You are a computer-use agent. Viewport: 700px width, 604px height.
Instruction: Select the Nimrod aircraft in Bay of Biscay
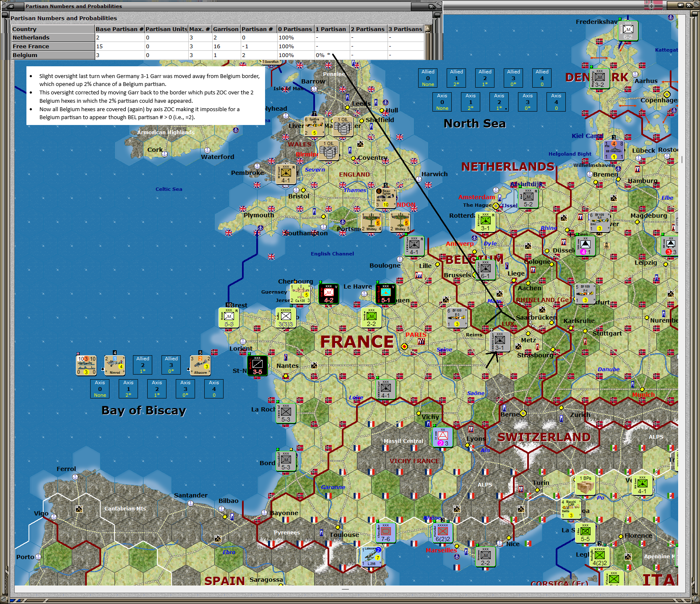click(x=114, y=365)
